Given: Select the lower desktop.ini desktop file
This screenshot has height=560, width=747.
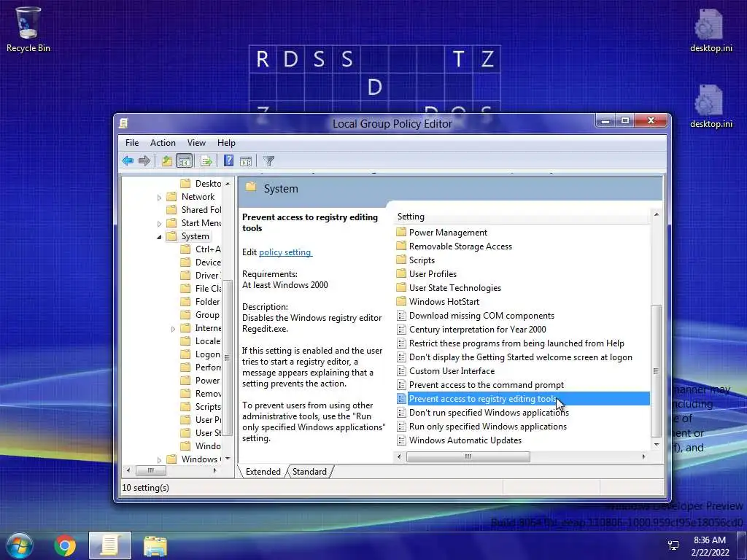Looking at the screenshot, I should point(711,106).
